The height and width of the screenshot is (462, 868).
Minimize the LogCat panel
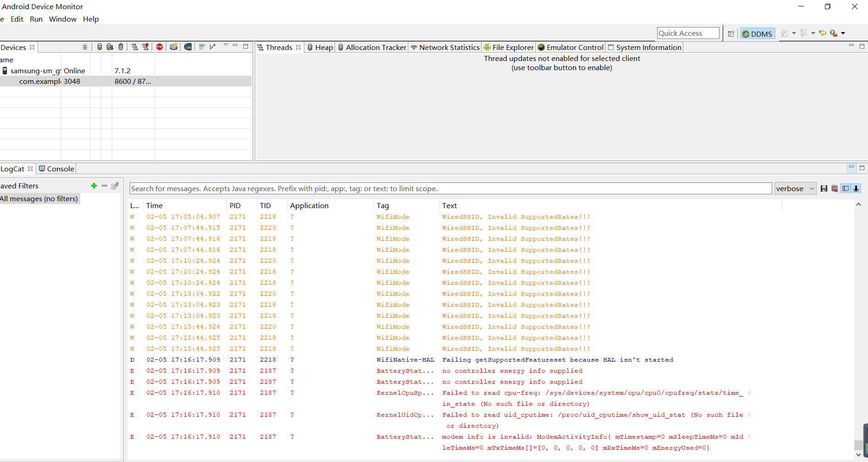coord(852,167)
